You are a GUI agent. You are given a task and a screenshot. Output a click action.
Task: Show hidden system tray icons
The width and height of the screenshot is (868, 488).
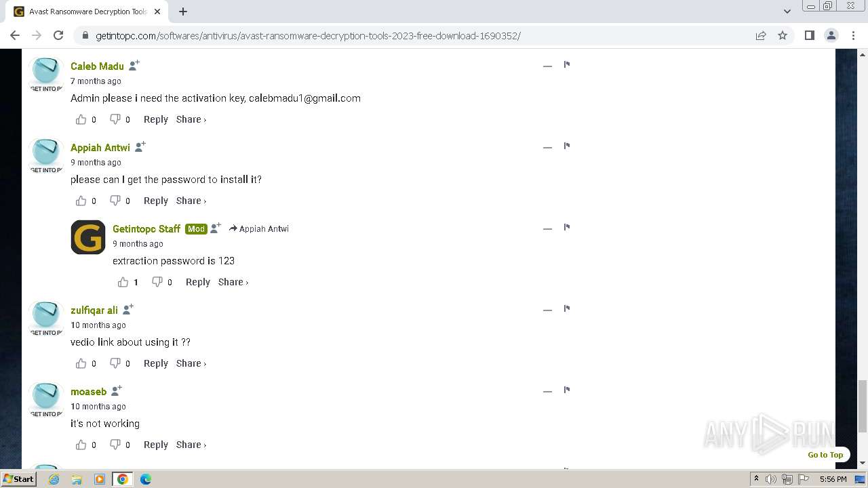(756, 479)
